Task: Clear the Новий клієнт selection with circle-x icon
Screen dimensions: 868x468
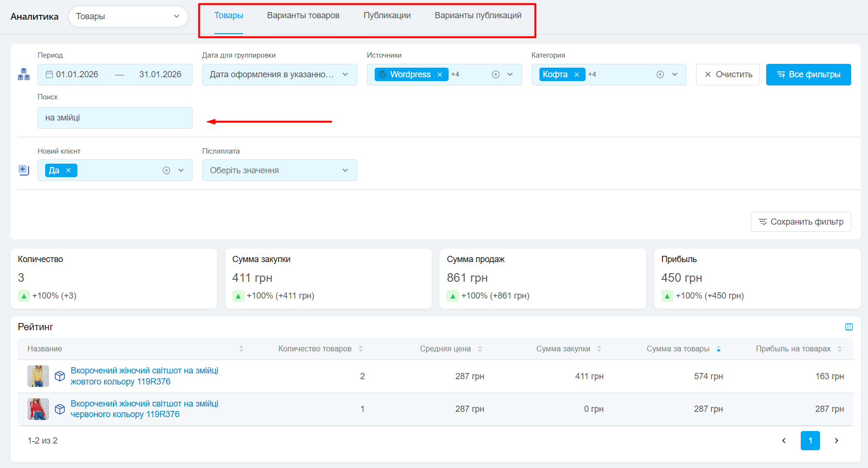Action: tap(166, 170)
